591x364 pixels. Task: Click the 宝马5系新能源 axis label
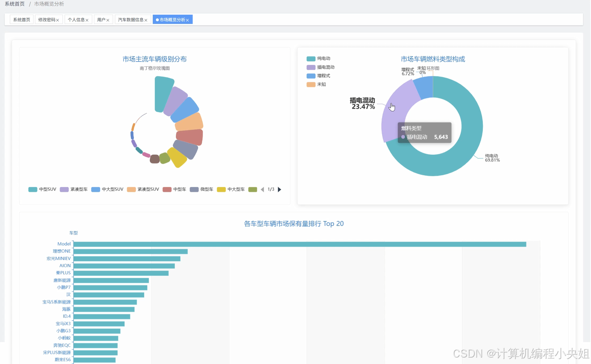click(56, 302)
